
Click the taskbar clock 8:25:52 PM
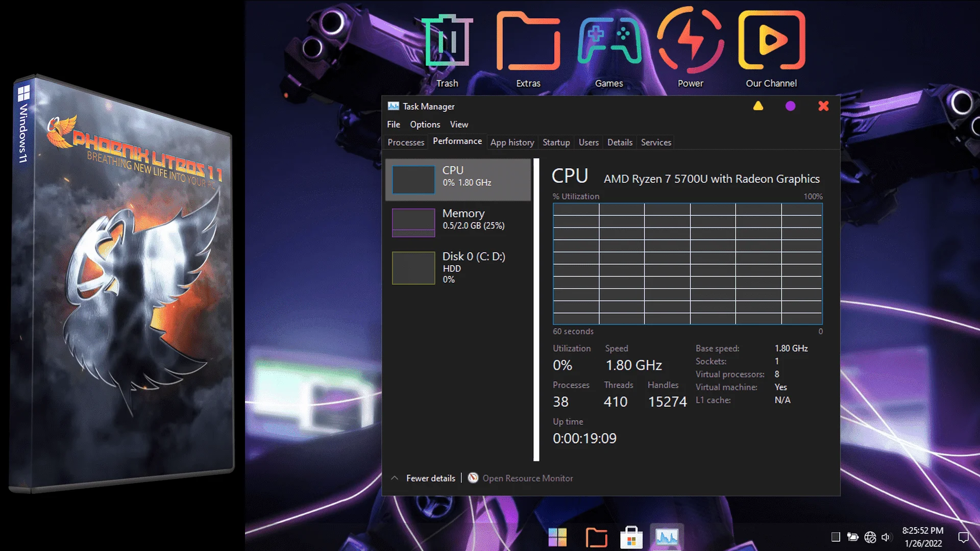pyautogui.click(x=923, y=531)
